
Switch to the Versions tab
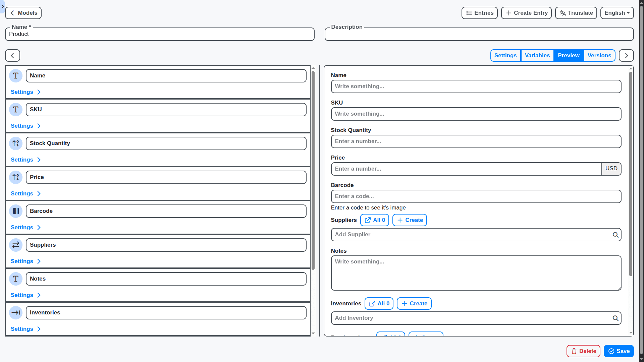(x=599, y=55)
